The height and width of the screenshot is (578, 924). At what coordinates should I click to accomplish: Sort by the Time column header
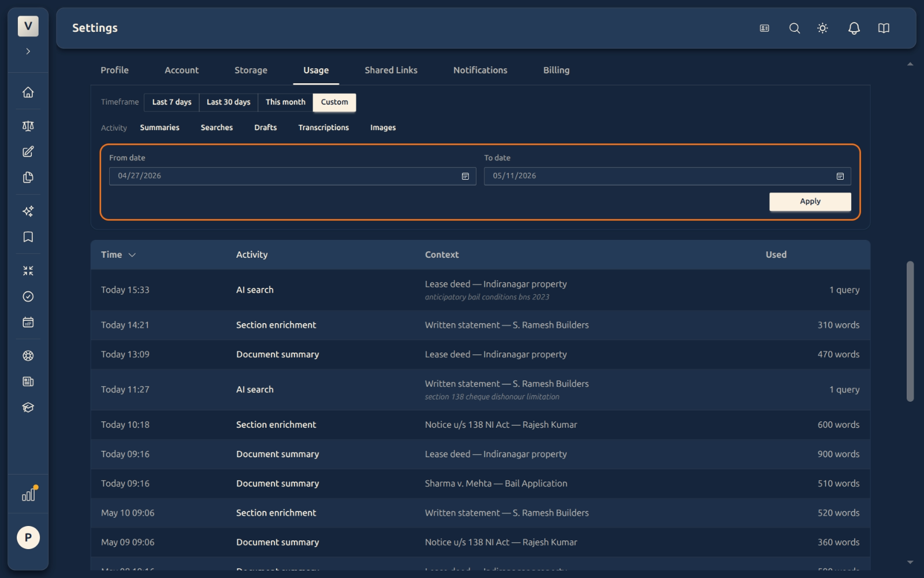point(118,255)
